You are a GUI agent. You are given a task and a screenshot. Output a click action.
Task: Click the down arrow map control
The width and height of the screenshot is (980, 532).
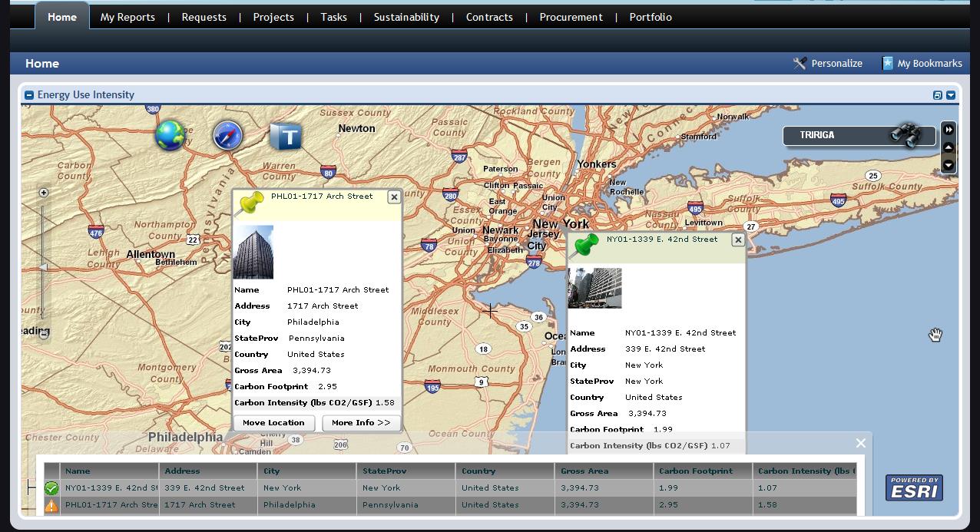click(949, 164)
